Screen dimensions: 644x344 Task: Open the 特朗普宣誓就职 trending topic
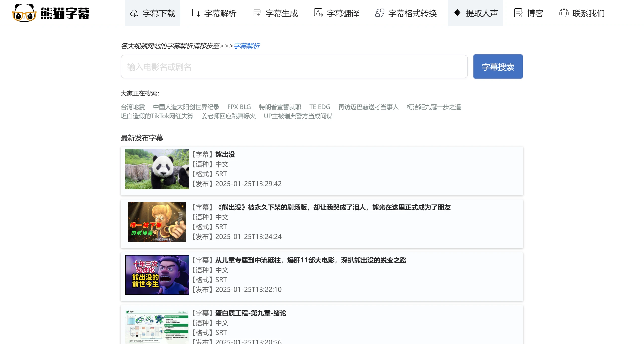coord(280,107)
